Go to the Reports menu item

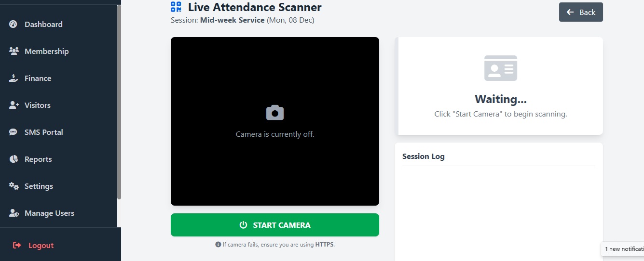tap(38, 159)
